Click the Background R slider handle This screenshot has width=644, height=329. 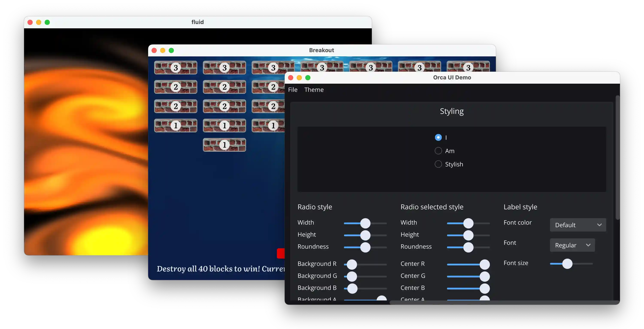[352, 264]
